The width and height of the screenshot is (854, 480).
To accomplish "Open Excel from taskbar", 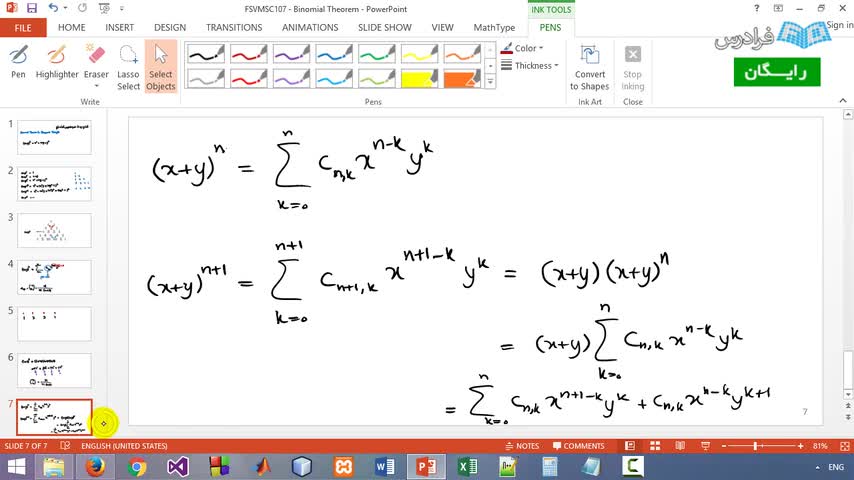I will tap(467, 467).
